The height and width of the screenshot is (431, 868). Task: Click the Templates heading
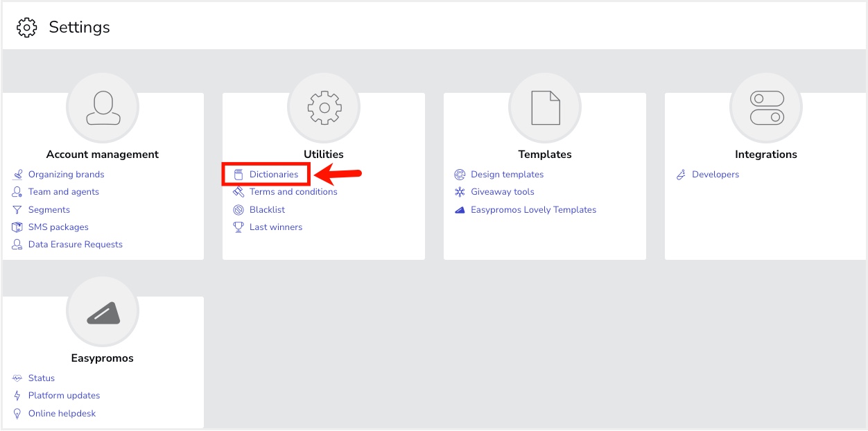tap(545, 155)
